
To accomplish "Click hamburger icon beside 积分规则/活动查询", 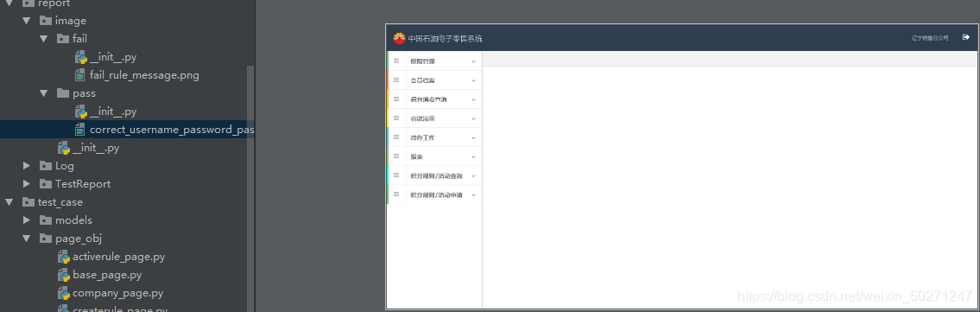I will [x=396, y=175].
